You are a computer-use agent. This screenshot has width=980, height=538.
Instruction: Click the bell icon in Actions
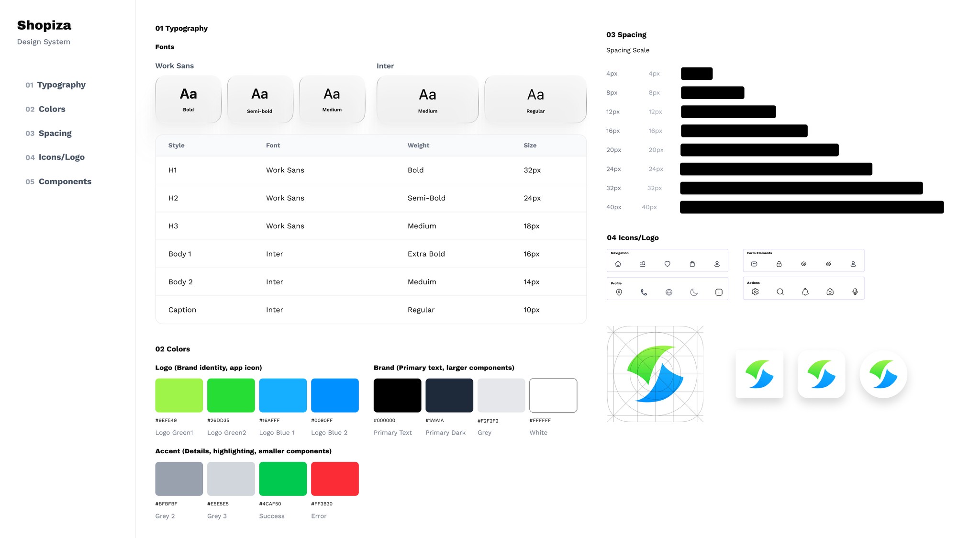[x=805, y=291]
